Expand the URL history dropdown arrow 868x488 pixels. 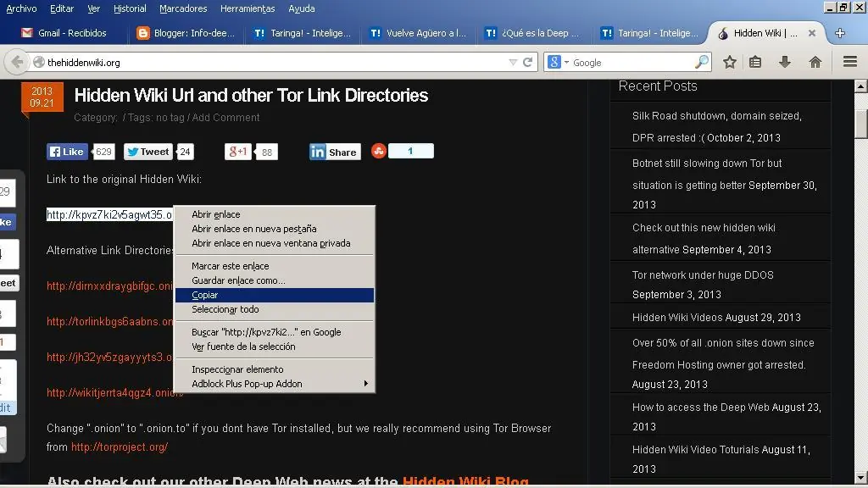513,63
